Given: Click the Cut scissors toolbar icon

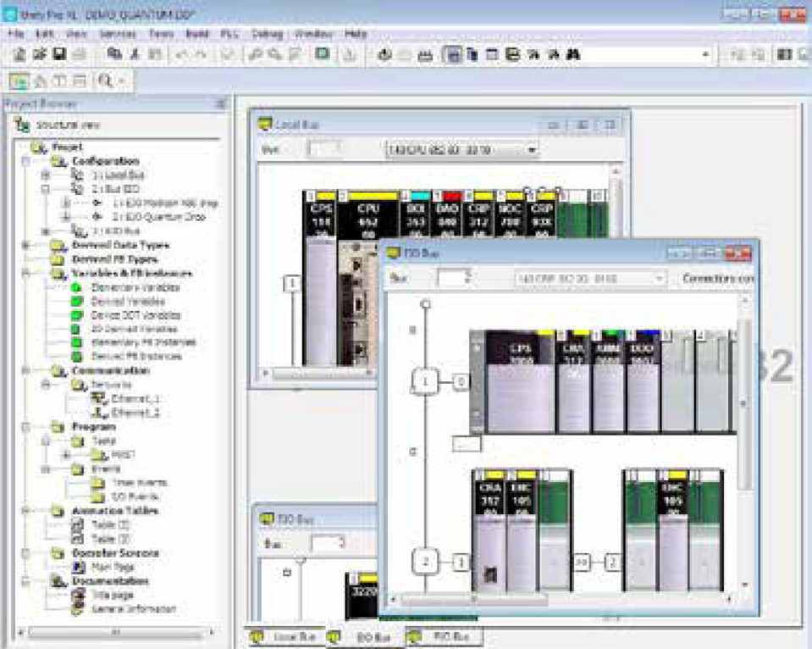Looking at the screenshot, I should (x=134, y=54).
